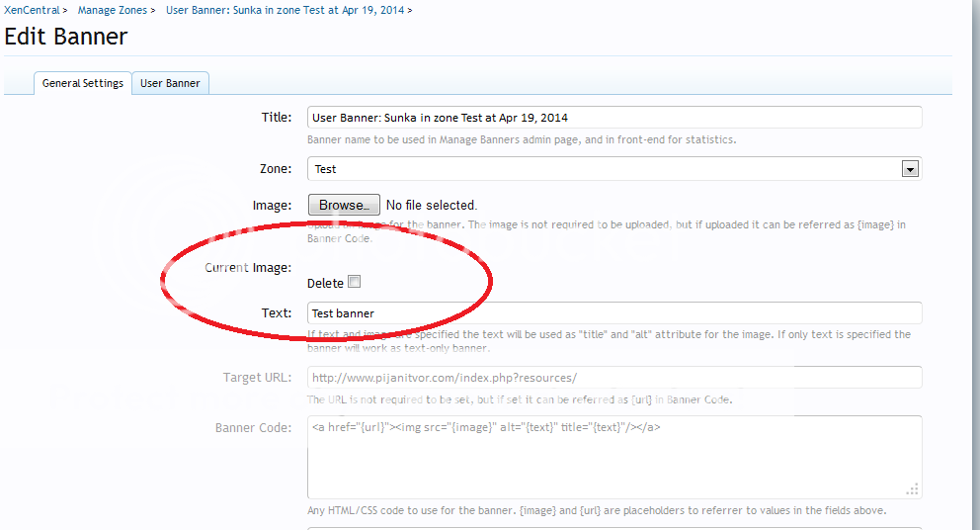980x530 pixels.
Task: Click the "Title:" field label
Action: tap(277, 118)
